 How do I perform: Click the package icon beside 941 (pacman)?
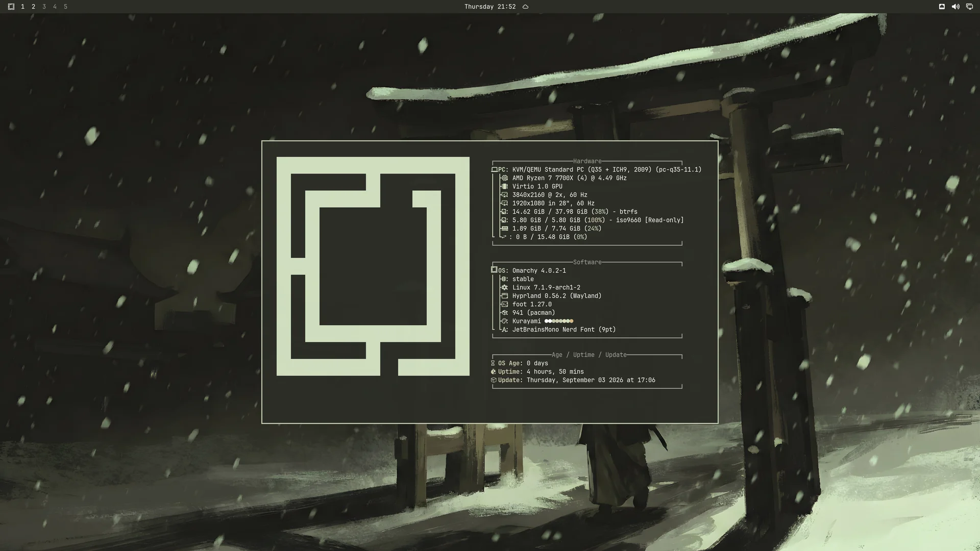click(504, 313)
